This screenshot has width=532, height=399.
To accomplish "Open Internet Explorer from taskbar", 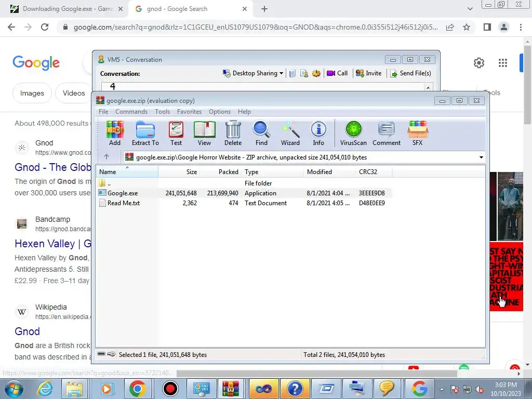I will [x=45, y=389].
